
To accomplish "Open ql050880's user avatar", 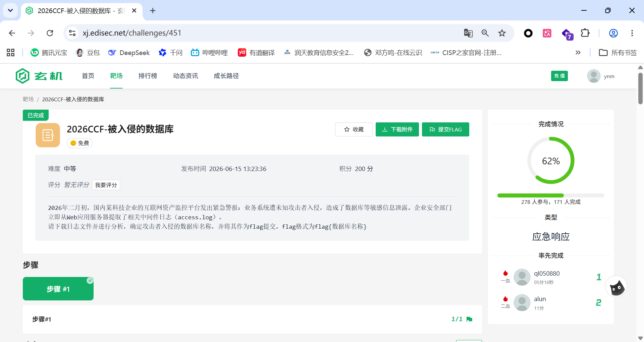I will point(522,277).
